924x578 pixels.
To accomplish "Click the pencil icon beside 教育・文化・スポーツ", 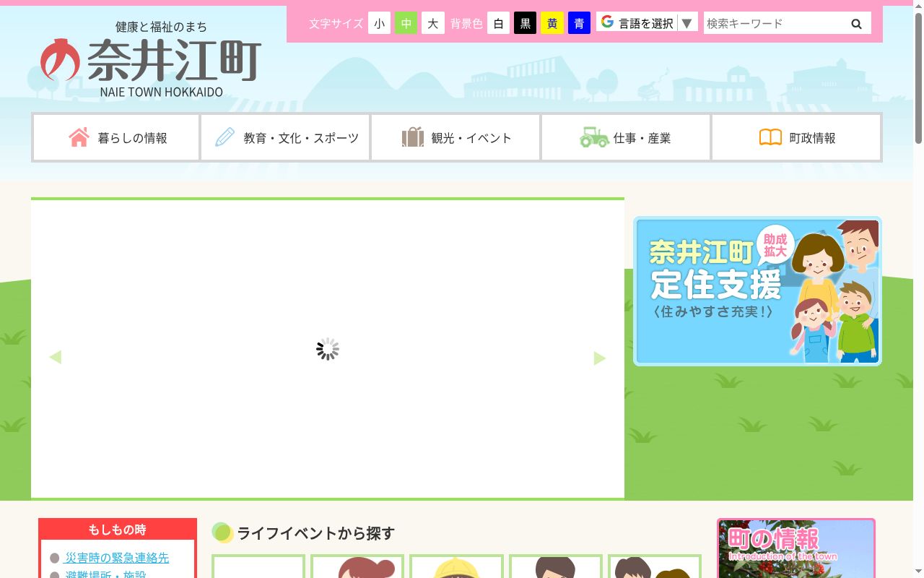I will pos(225,137).
